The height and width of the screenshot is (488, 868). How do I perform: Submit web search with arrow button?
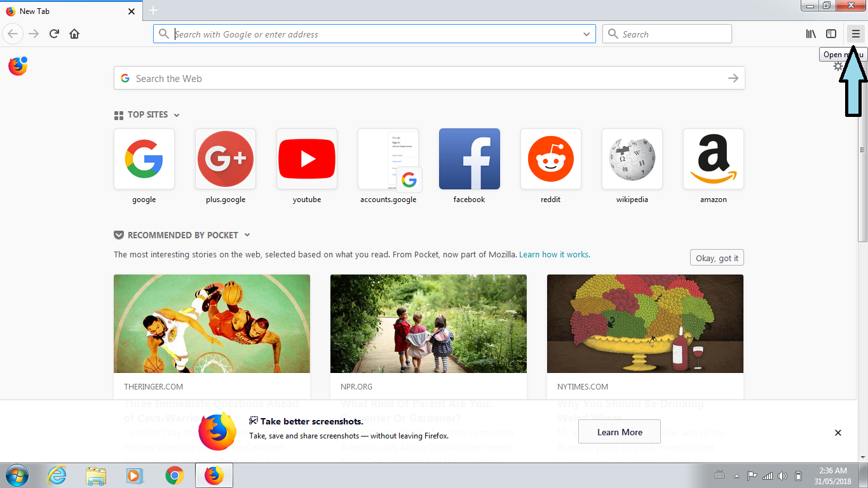pyautogui.click(x=733, y=78)
